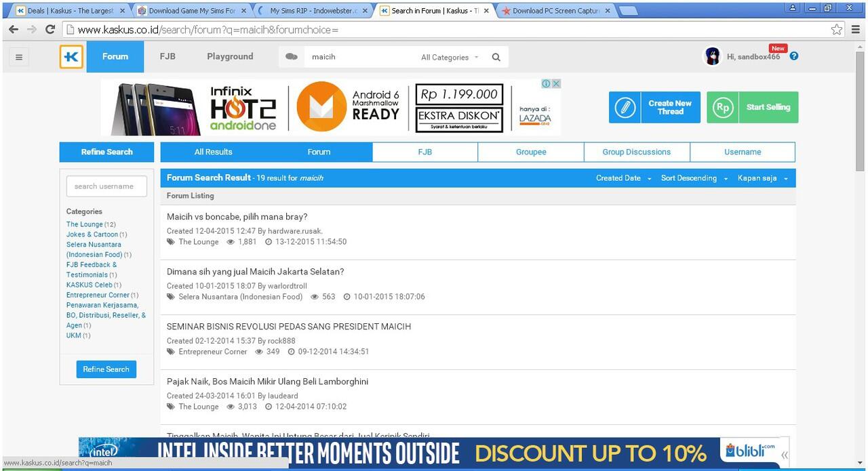Screen dimensions: 868x471
Task: Click the maicih search text field
Action: point(359,57)
